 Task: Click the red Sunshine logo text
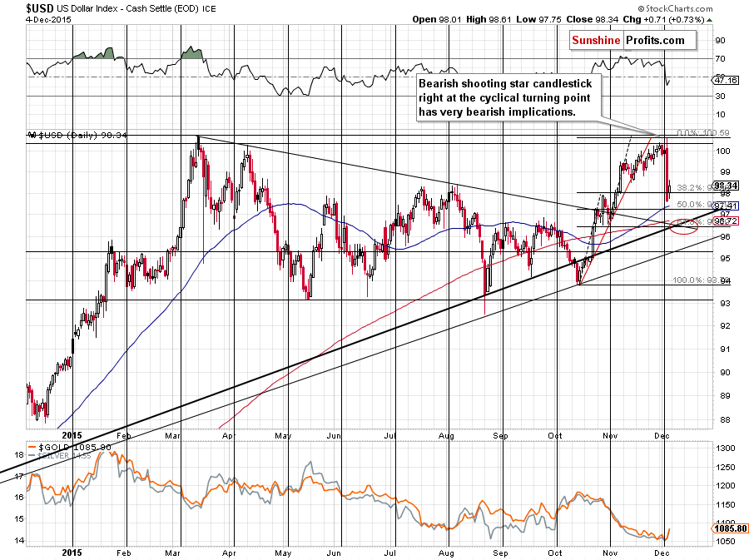tap(596, 40)
